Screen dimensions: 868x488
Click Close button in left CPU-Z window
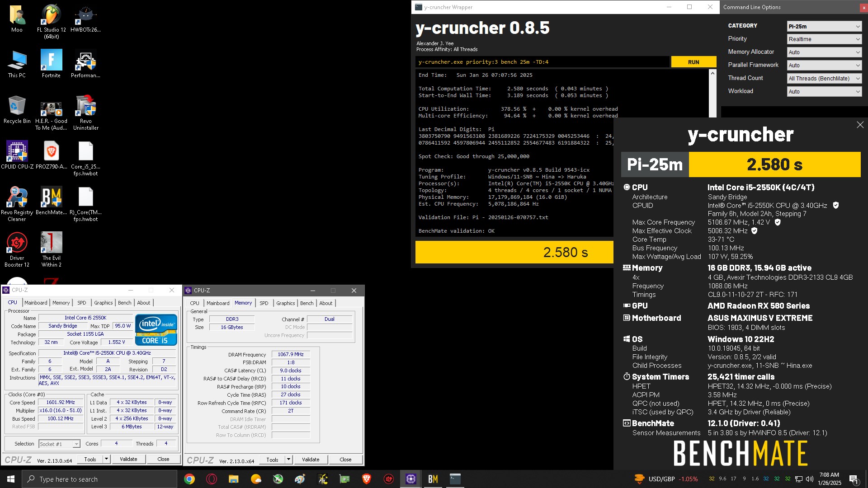pos(164,459)
